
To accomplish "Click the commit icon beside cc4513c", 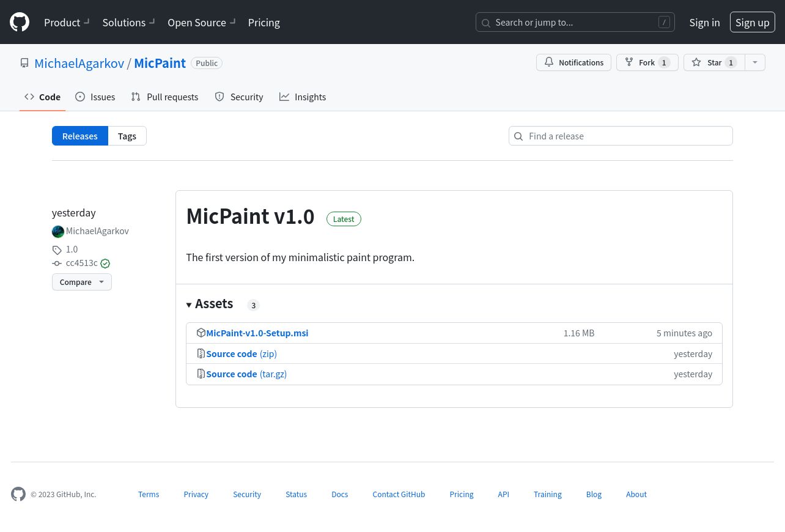I will pyautogui.click(x=57, y=264).
